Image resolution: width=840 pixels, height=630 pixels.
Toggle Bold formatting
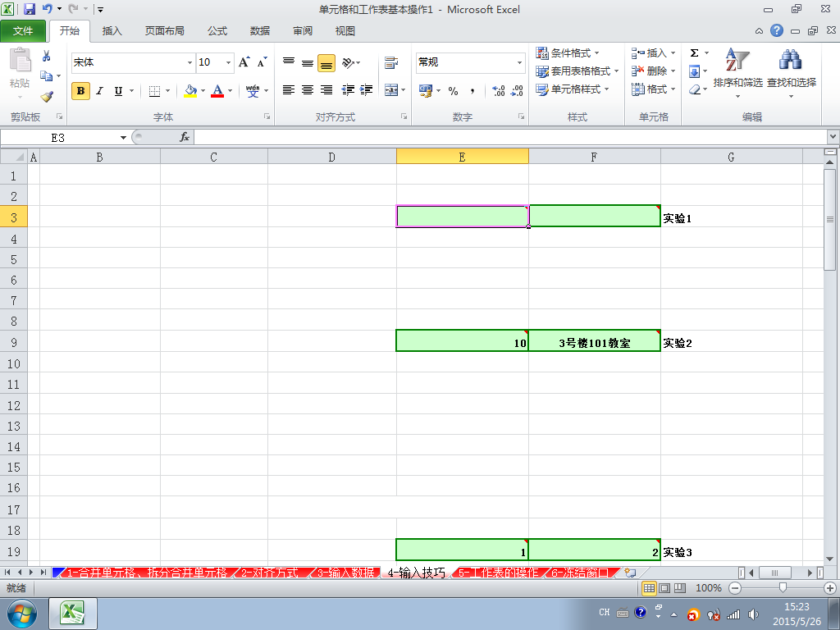click(81, 91)
